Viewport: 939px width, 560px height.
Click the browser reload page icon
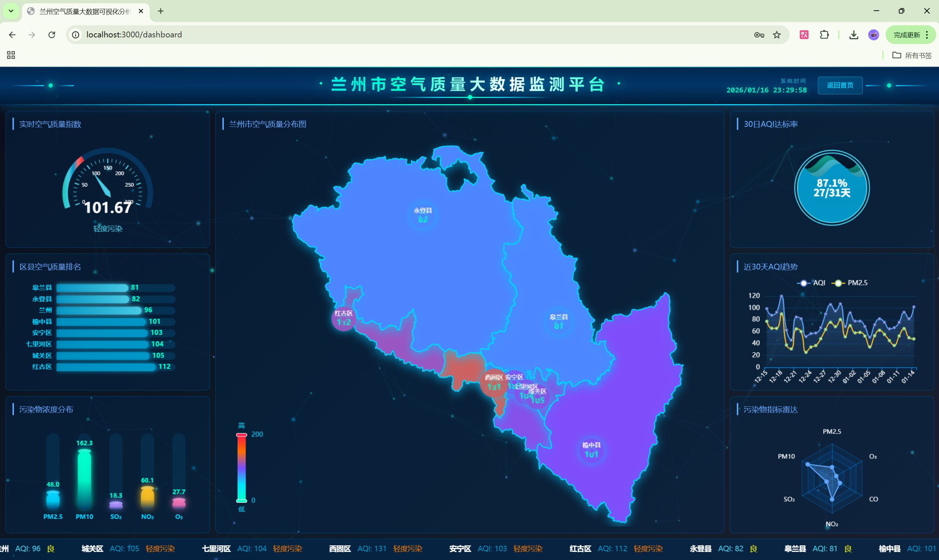pyautogui.click(x=52, y=35)
